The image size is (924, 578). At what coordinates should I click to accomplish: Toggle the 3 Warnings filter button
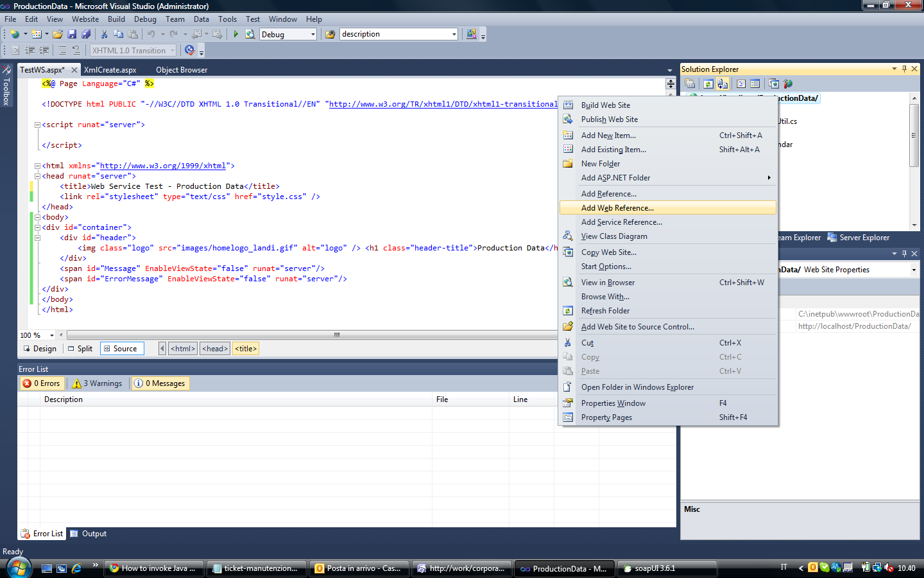98,383
